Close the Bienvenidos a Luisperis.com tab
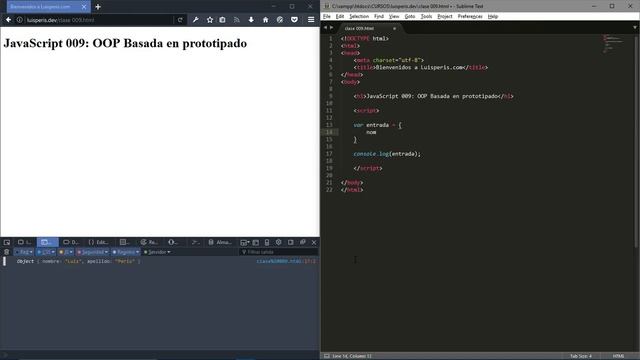Viewport: 640px width, 360px height. tap(84, 7)
